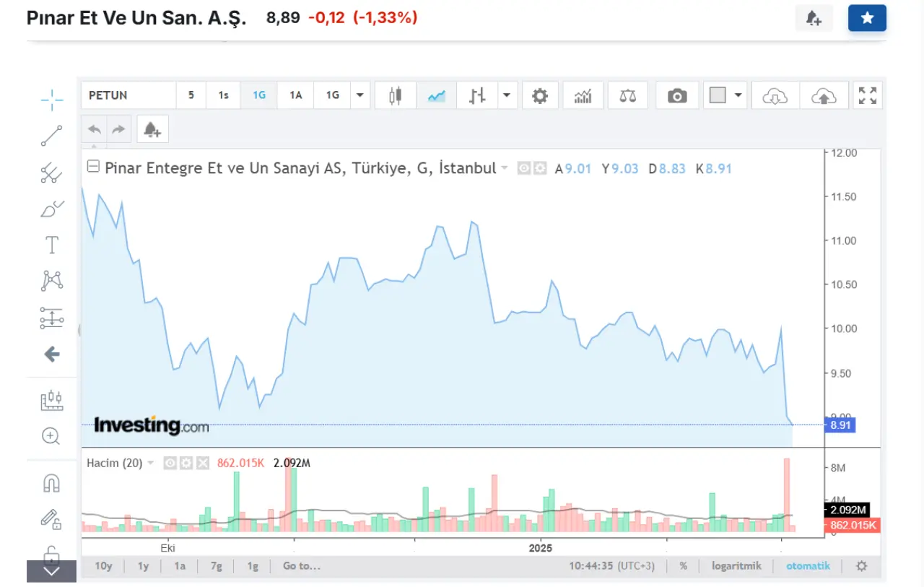The image size is (924, 587).
Task: Toggle the otomatik scale option
Action: pos(808,566)
